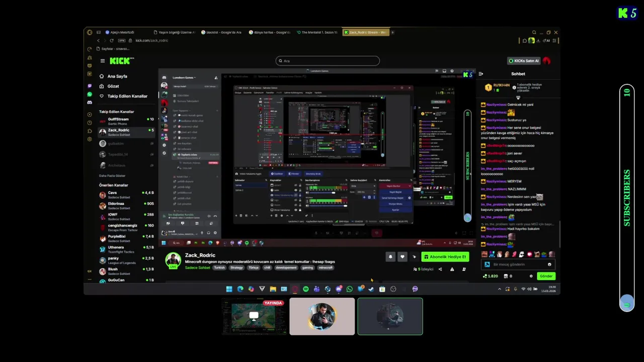Open recommended channel panky
Screen dimensions: 644x362
coord(127,260)
